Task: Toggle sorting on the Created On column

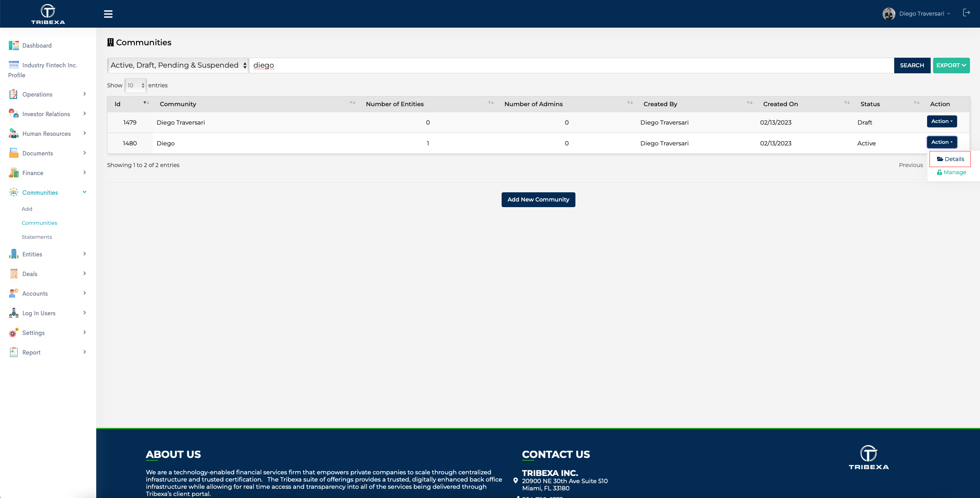Action: tap(846, 103)
